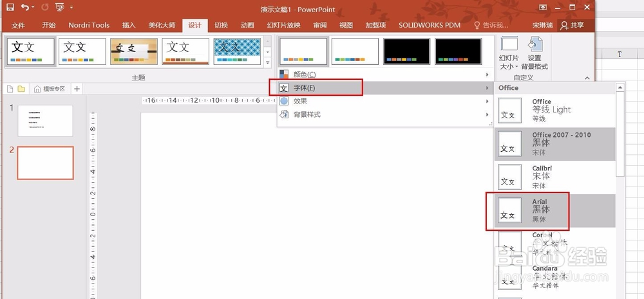Apply the blue patterned theme thumbnail
The width and height of the screenshot is (644, 299).
coord(238,51)
